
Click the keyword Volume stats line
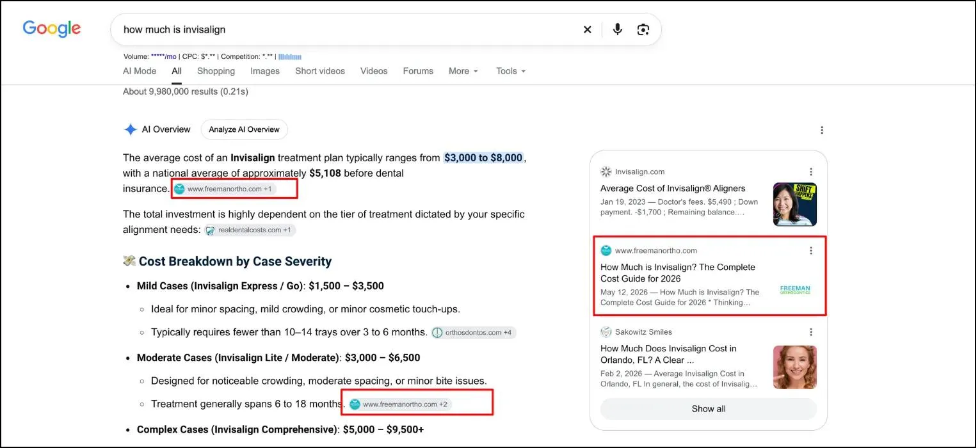(x=200, y=56)
